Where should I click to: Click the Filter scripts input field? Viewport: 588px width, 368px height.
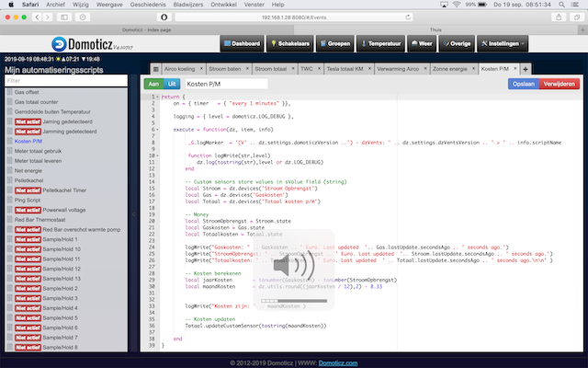pyautogui.click(x=66, y=82)
